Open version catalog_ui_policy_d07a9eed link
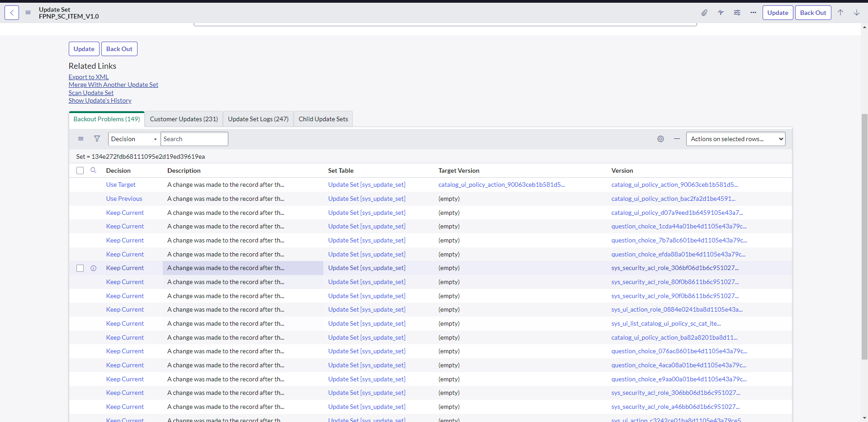The height and width of the screenshot is (422, 868). [677, 213]
